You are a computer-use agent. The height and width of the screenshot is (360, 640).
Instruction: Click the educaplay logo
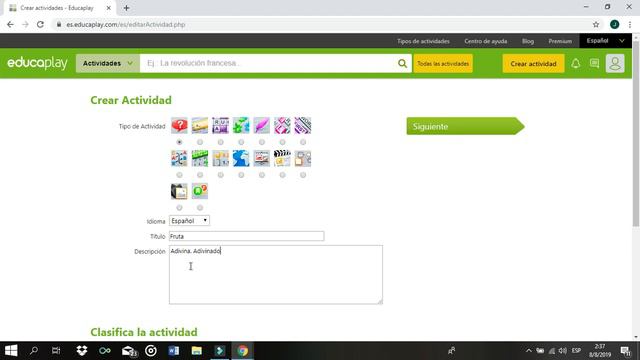pos(38,63)
